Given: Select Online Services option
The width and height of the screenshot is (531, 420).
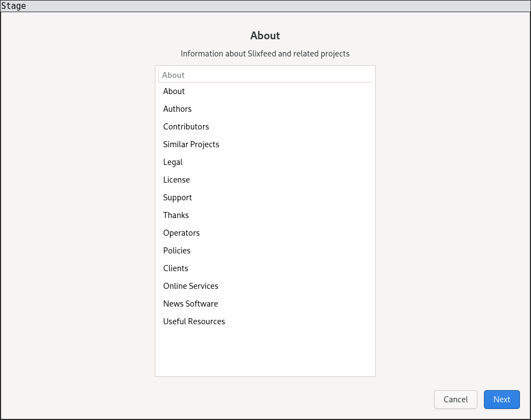Looking at the screenshot, I should pos(191,286).
